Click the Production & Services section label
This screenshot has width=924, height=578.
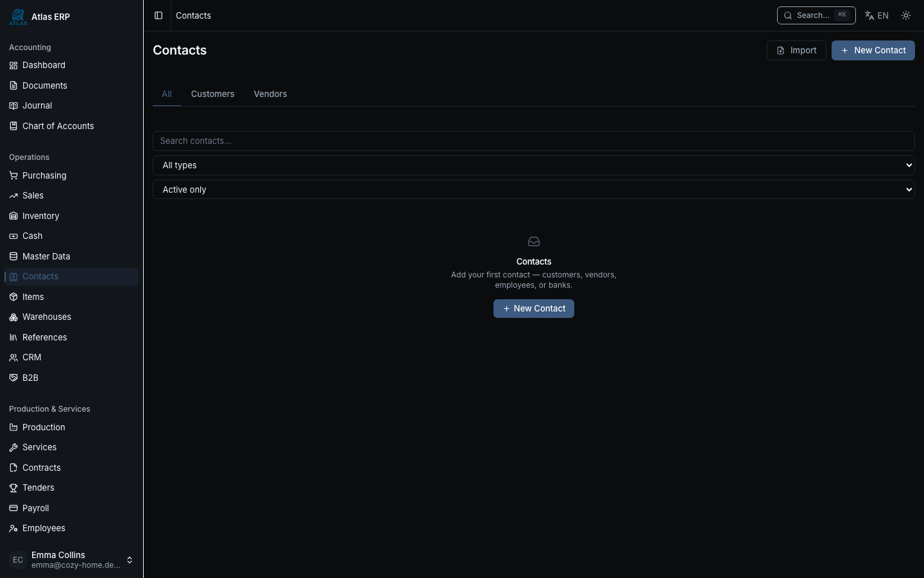pyautogui.click(x=49, y=409)
